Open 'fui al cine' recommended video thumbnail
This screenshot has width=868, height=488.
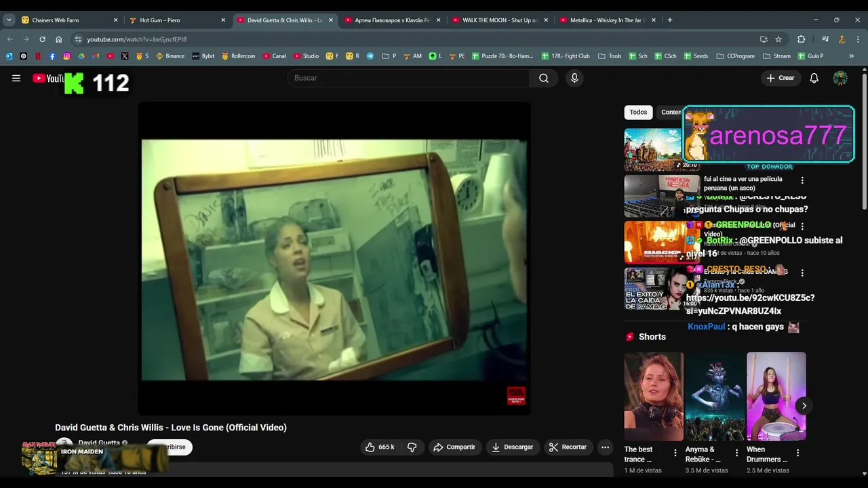pos(662,196)
